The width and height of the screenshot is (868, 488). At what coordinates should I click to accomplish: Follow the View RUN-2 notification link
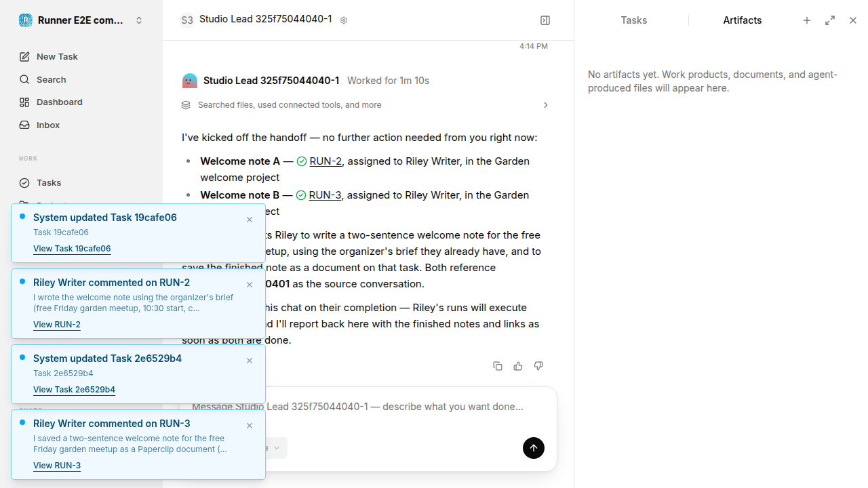pos(57,325)
